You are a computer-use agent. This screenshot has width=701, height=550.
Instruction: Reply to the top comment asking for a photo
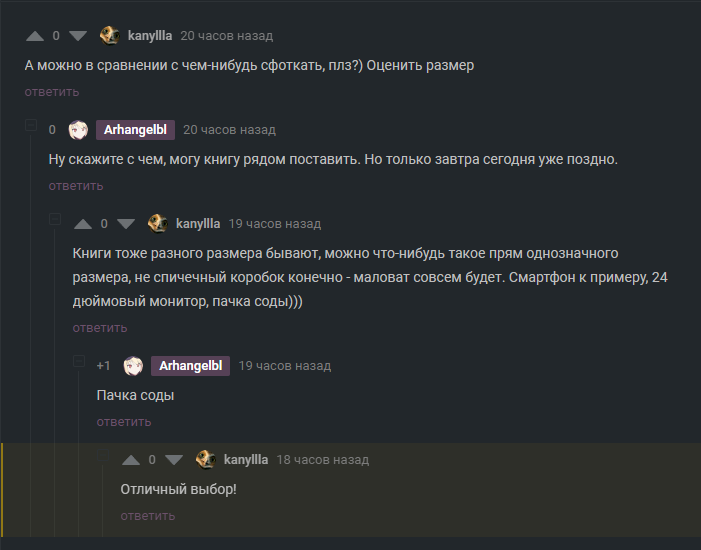[x=51, y=92]
